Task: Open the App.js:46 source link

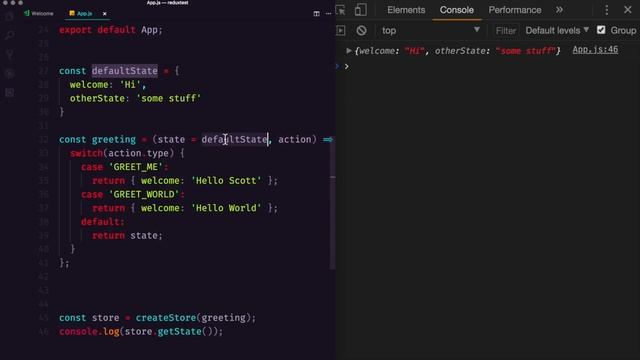Action: coord(595,50)
